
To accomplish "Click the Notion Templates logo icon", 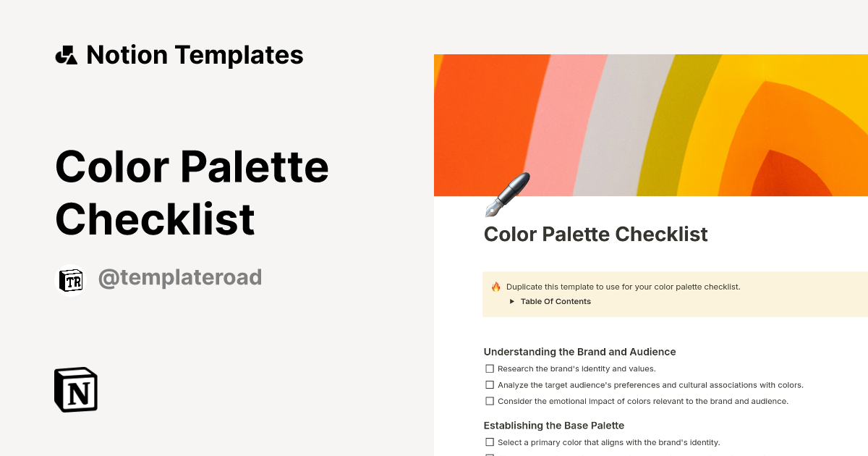I will coord(66,54).
